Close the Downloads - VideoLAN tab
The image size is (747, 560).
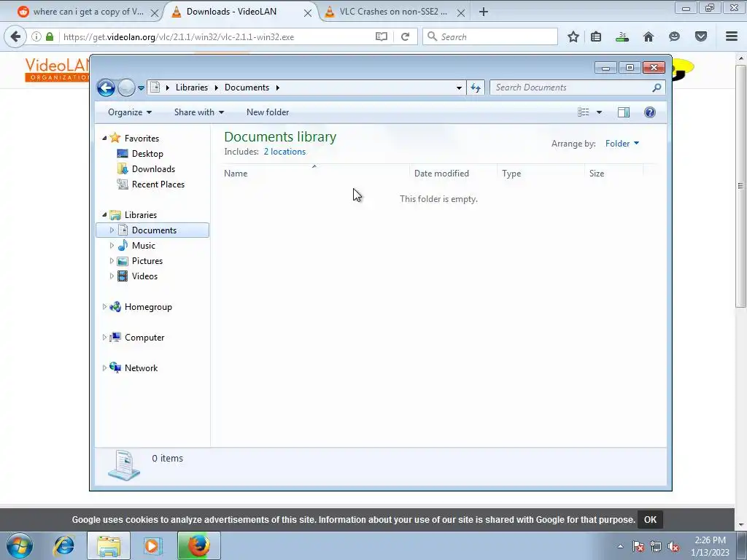click(308, 13)
